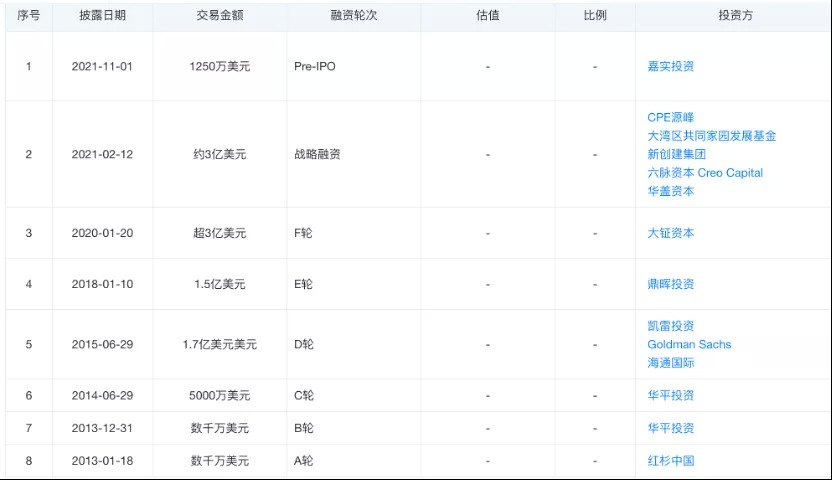Select the date cell 2013-12-31
Screen dimensions: 832x480
pyautogui.click(x=102, y=428)
